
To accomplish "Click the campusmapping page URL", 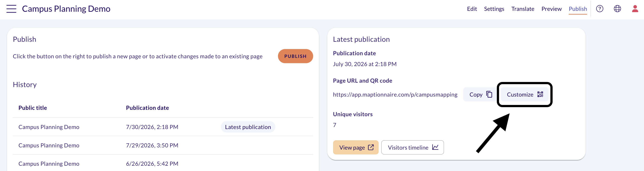I will click(x=395, y=95).
